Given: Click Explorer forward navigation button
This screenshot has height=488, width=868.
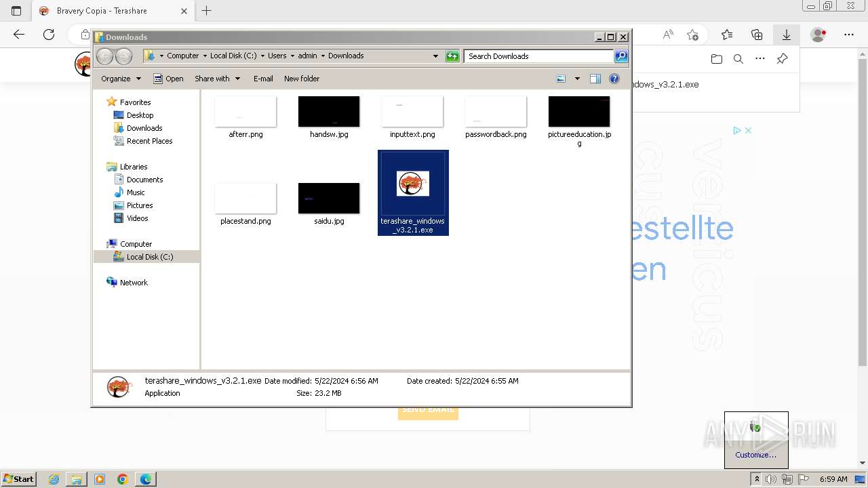Looking at the screenshot, I should 123,56.
